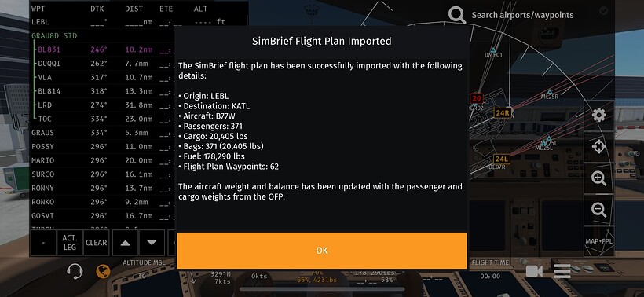Open the hamburger menu icon
This screenshot has height=297, width=644.
562,272
